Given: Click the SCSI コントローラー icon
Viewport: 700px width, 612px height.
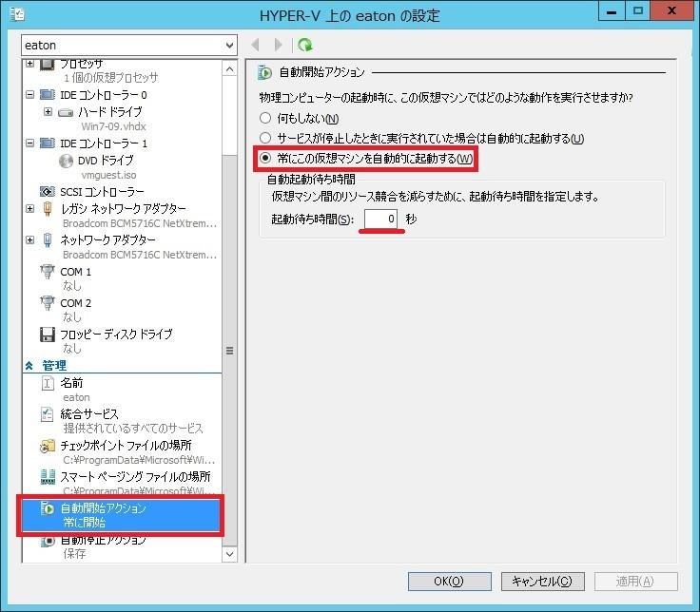Looking at the screenshot, I should click(x=48, y=192).
